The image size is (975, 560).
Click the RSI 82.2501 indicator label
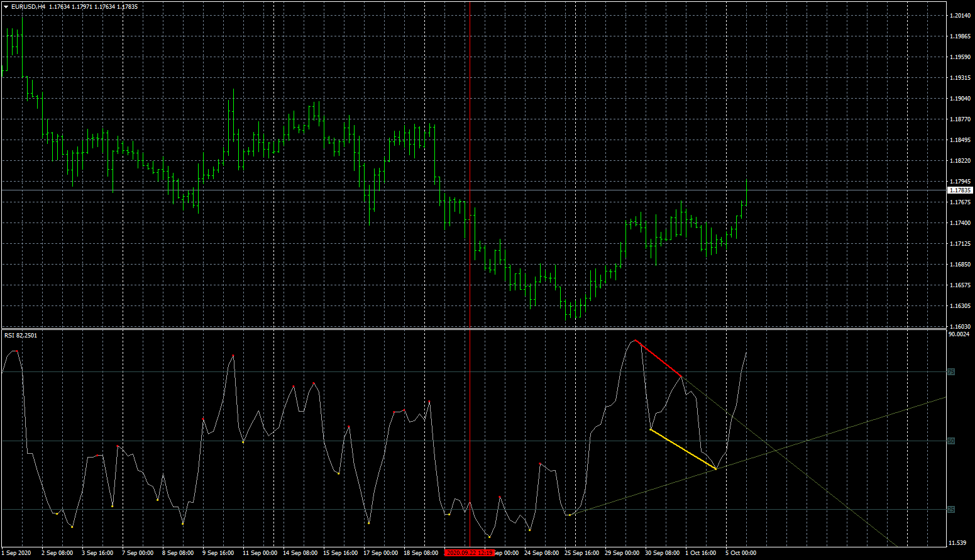21,336
